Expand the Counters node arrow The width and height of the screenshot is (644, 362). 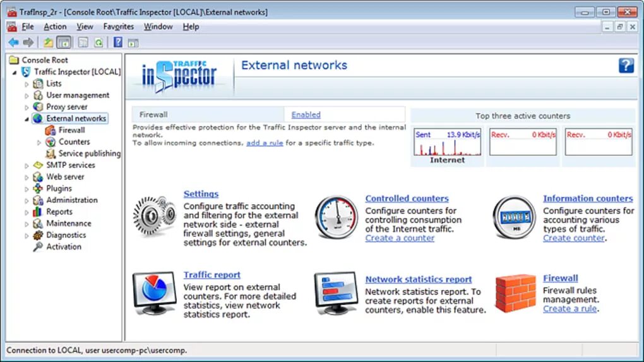point(39,143)
